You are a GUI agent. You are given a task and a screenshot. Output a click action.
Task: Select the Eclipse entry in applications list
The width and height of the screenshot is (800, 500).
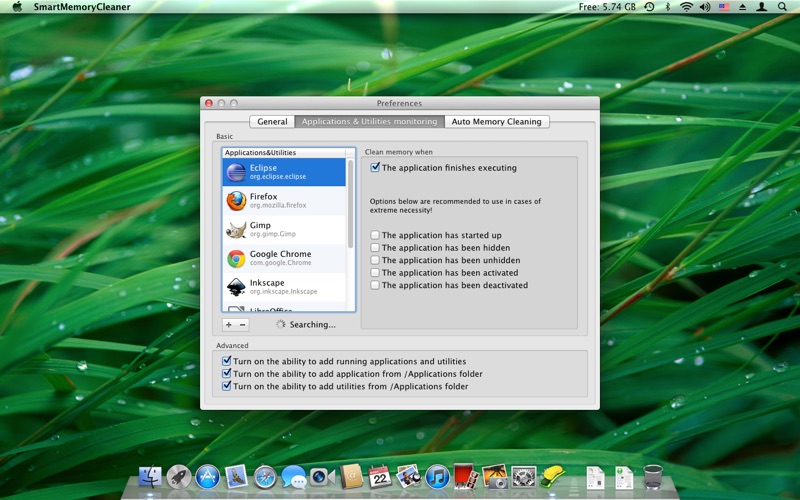pyautogui.click(x=284, y=172)
